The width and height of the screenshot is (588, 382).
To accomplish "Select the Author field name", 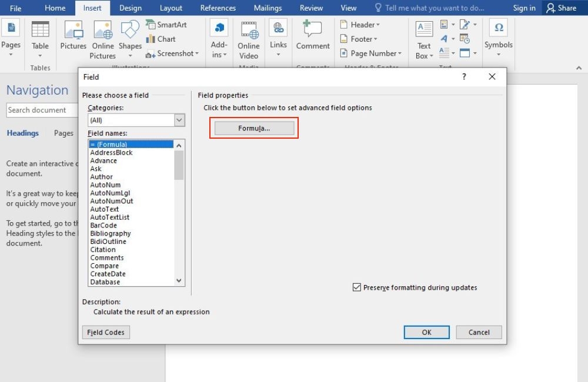I will click(131, 177).
